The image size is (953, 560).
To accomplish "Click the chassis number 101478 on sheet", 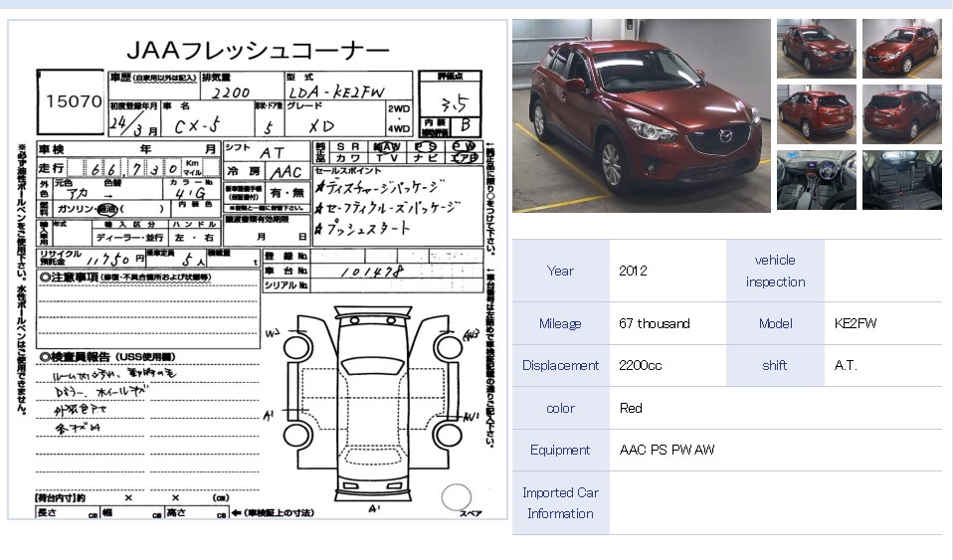I will coord(371,272).
